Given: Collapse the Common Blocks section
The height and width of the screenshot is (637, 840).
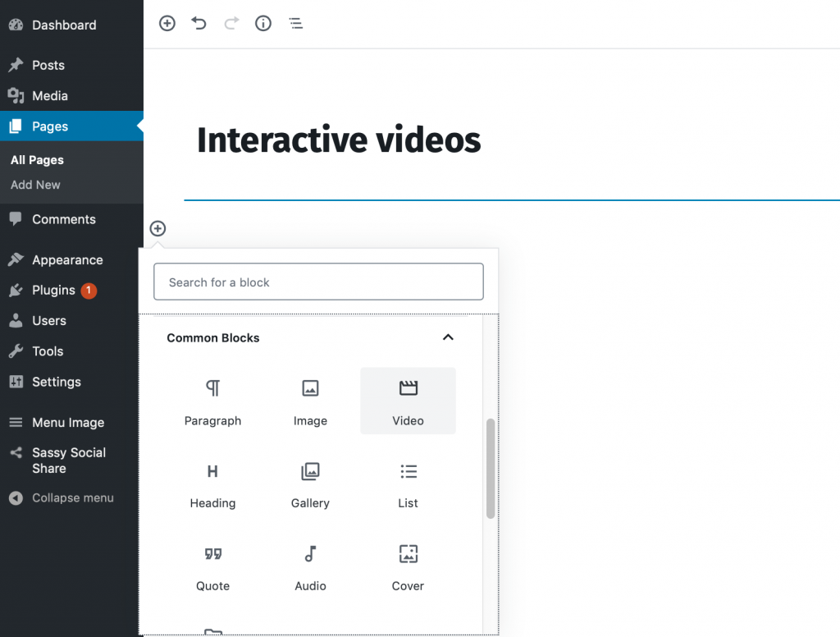Looking at the screenshot, I should pos(448,337).
